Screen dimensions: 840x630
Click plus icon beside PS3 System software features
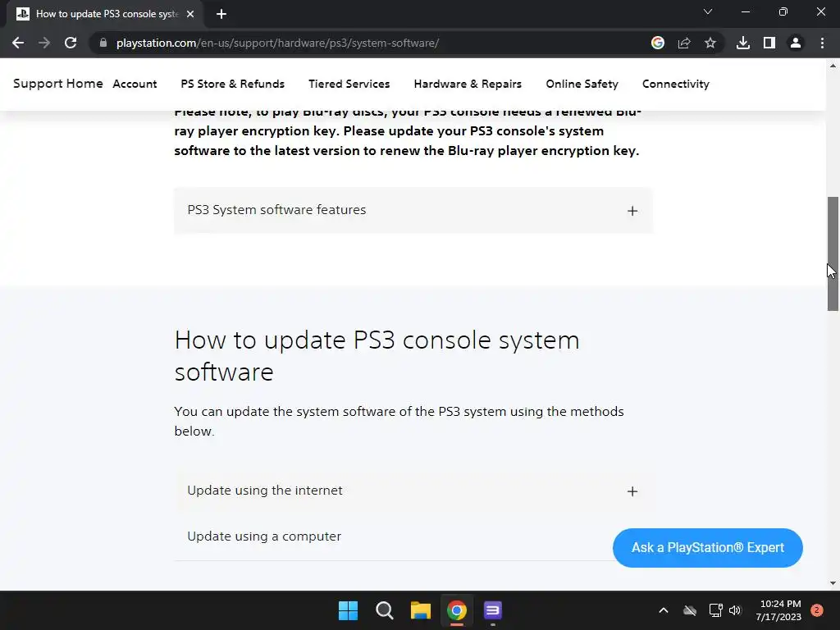point(632,211)
